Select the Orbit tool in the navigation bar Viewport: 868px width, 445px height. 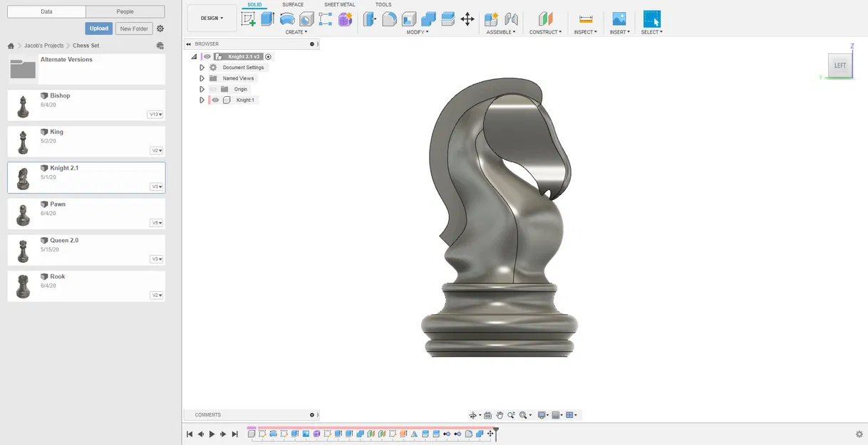pos(473,414)
